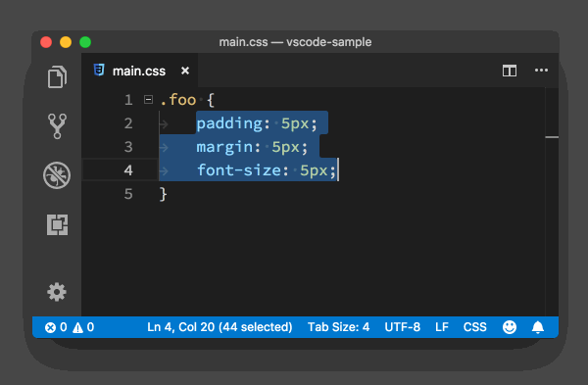Open the Extensions view
Screen dimensions: 588x385
[58, 224]
